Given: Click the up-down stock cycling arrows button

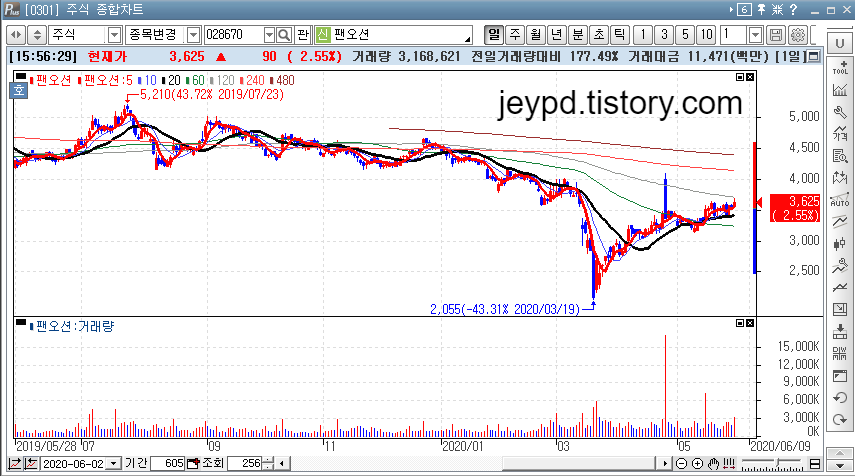Looking at the screenshot, I should click(x=37, y=35).
